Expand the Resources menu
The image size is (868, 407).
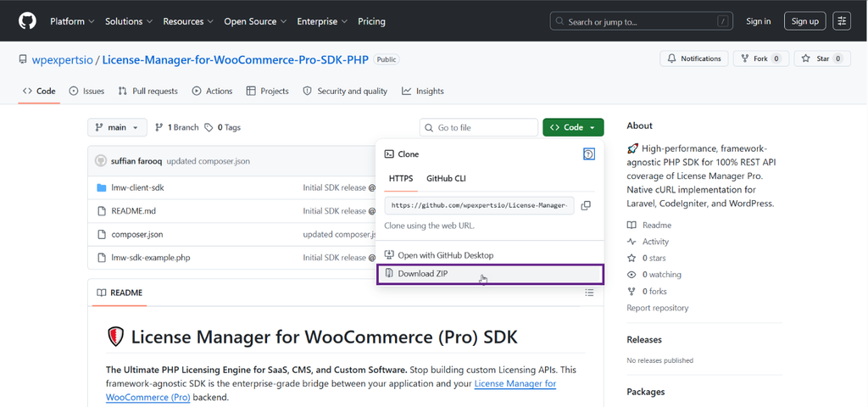click(x=187, y=21)
